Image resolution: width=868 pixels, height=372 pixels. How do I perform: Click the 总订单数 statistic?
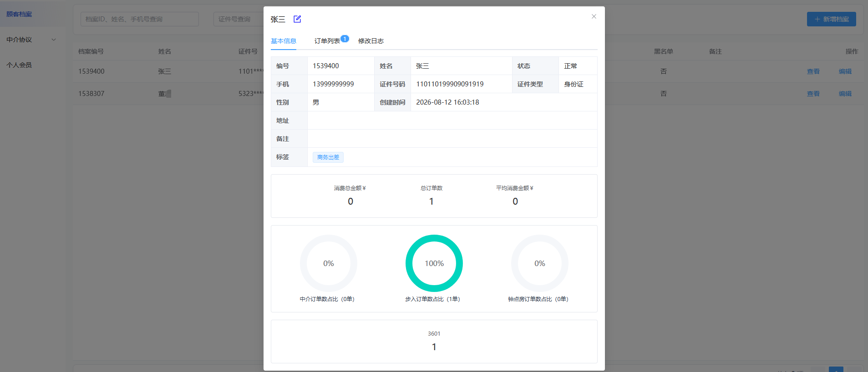(x=431, y=196)
